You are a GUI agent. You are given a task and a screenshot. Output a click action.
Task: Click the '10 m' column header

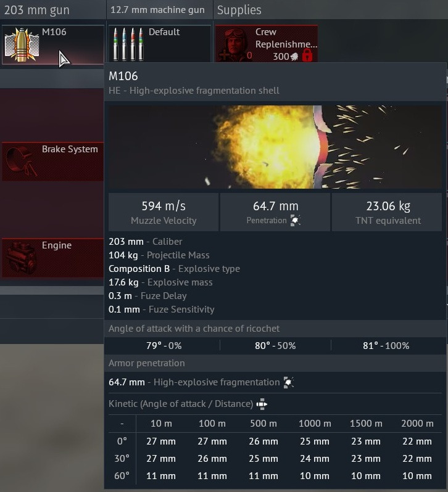(x=161, y=424)
